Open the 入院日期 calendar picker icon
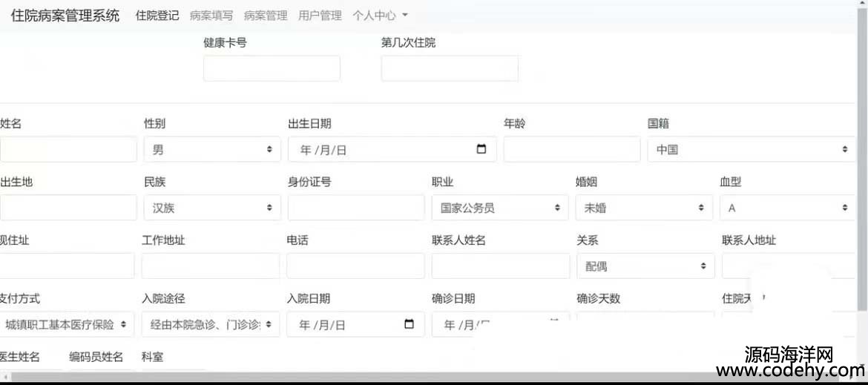Screen dimensions: 868x385 pos(409,324)
